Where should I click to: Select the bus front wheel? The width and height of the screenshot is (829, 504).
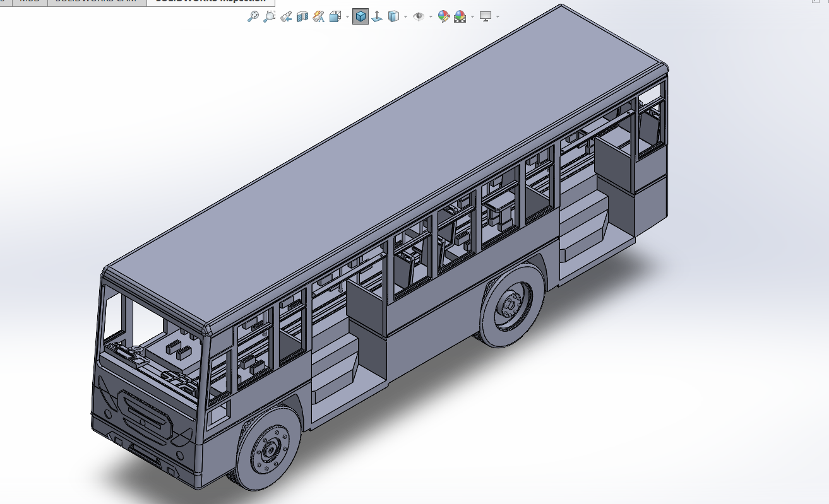coord(268,448)
